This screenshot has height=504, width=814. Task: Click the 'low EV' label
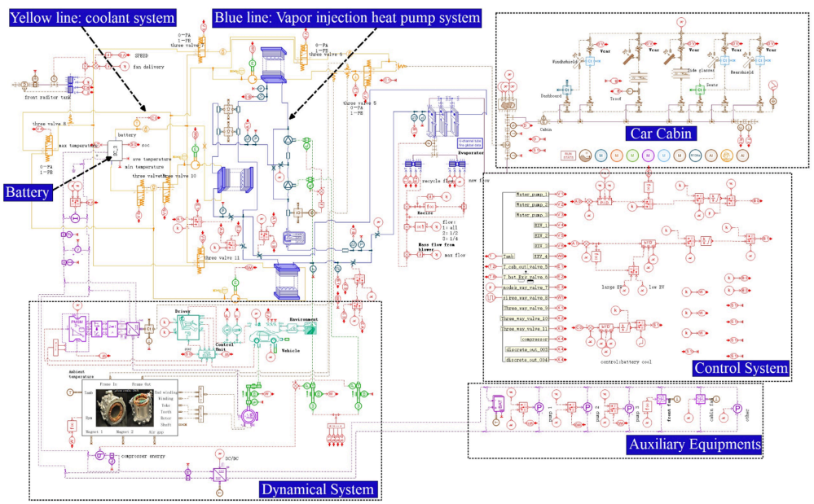click(657, 287)
